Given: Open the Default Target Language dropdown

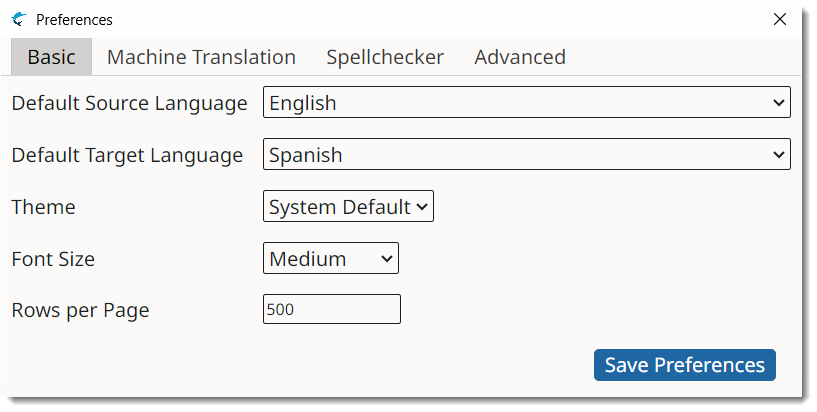Looking at the screenshot, I should tap(527, 154).
